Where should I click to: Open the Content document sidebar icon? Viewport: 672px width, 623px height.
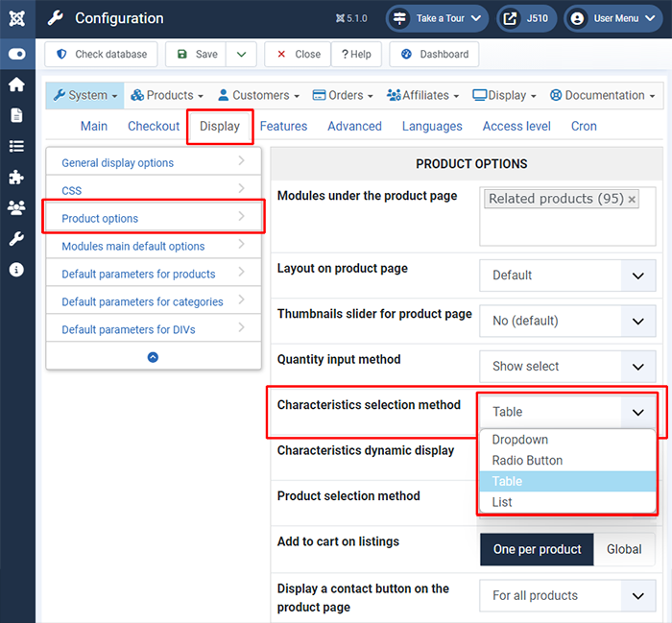point(16,115)
